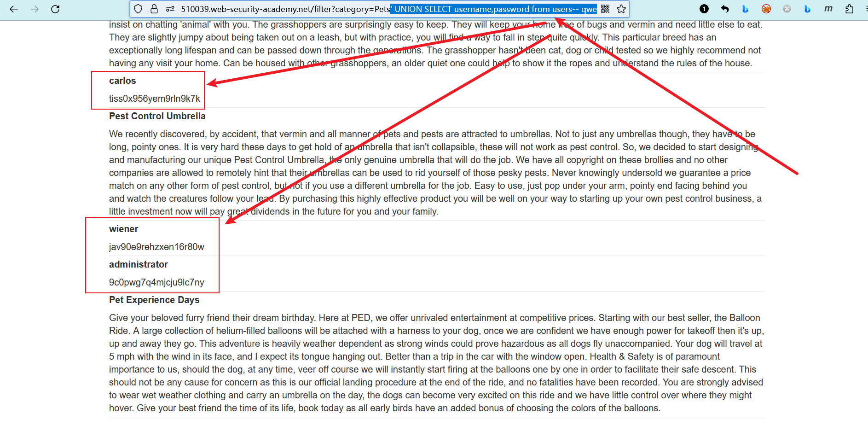Image resolution: width=868 pixels, height=443 pixels.
Task: Click the curved back-arrow extension icon
Action: point(725,9)
